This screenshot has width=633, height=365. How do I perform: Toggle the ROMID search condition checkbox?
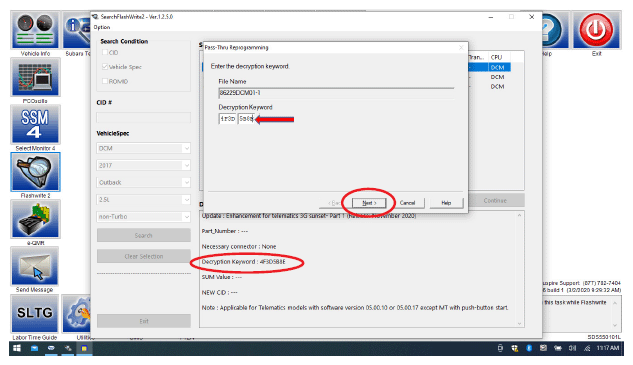click(x=105, y=81)
